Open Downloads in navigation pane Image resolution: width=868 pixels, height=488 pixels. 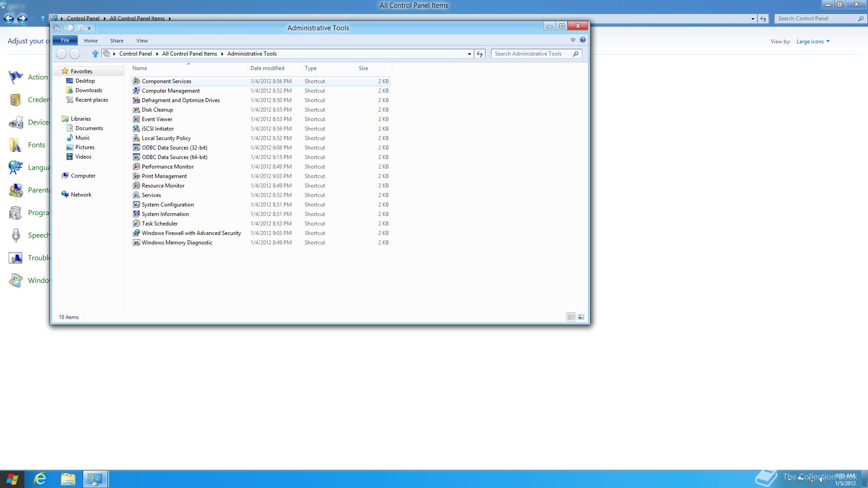(89, 90)
